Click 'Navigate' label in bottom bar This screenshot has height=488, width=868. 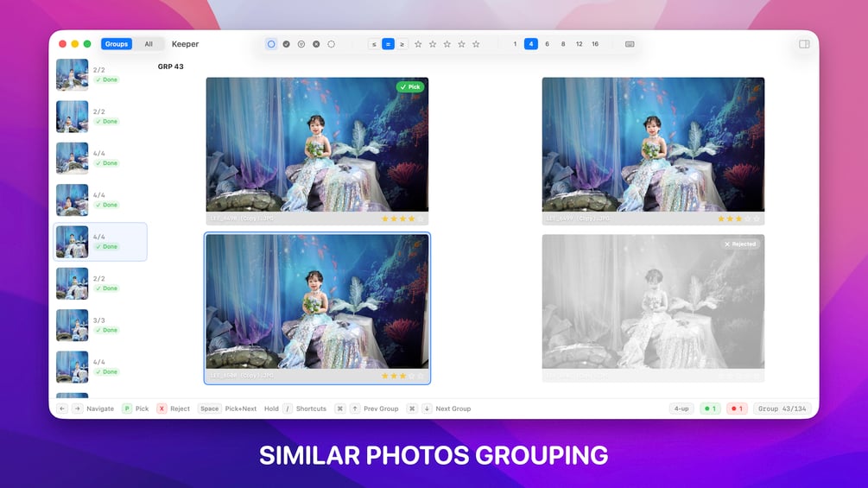click(100, 409)
